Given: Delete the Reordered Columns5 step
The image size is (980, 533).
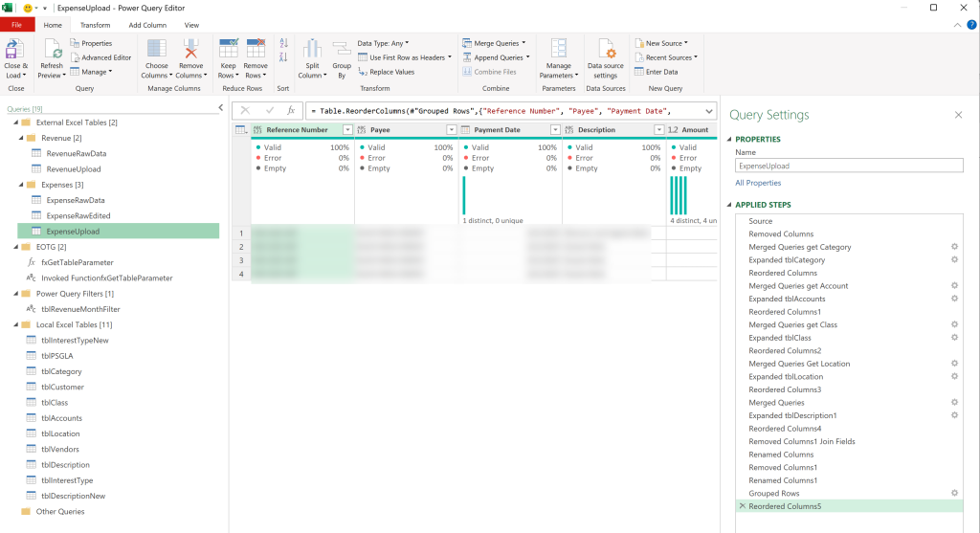Looking at the screenshot, I should click(x=743, y=506).
